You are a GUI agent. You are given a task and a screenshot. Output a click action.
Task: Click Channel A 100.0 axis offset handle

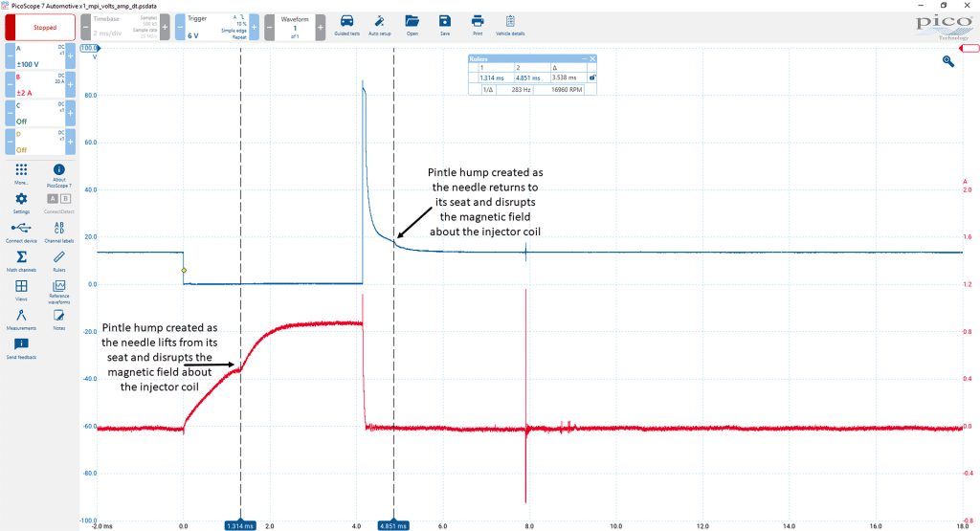pos(89,48)
